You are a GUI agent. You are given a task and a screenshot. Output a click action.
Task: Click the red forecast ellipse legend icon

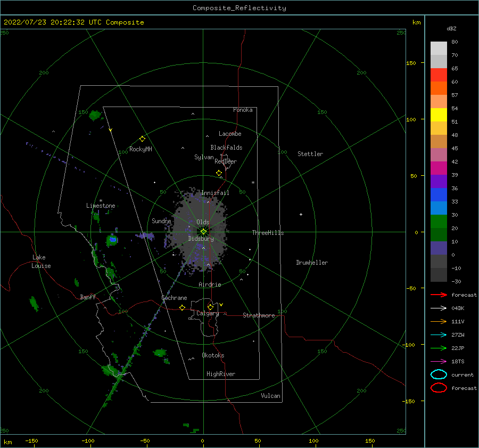[x=439, y=388]
